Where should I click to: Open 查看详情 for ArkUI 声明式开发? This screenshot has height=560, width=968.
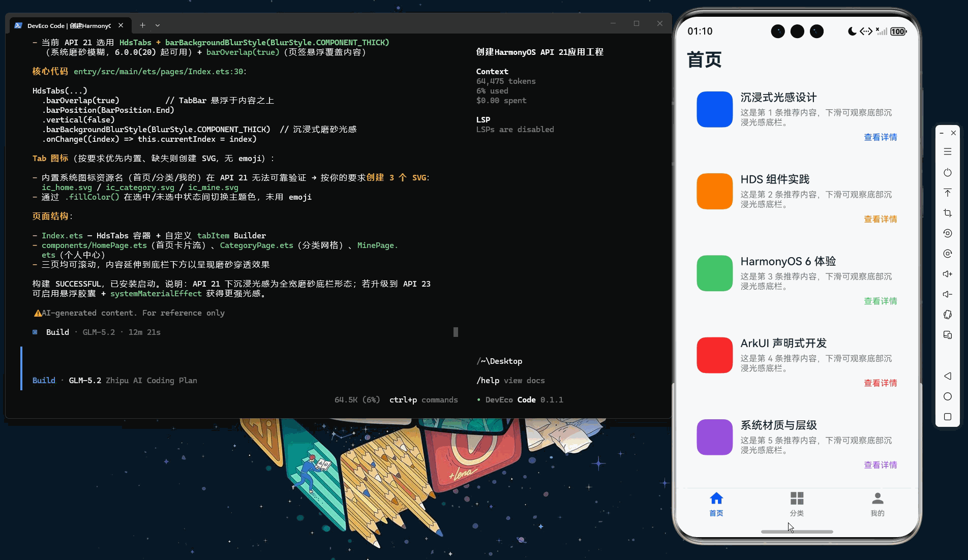(x=881, y=383)
